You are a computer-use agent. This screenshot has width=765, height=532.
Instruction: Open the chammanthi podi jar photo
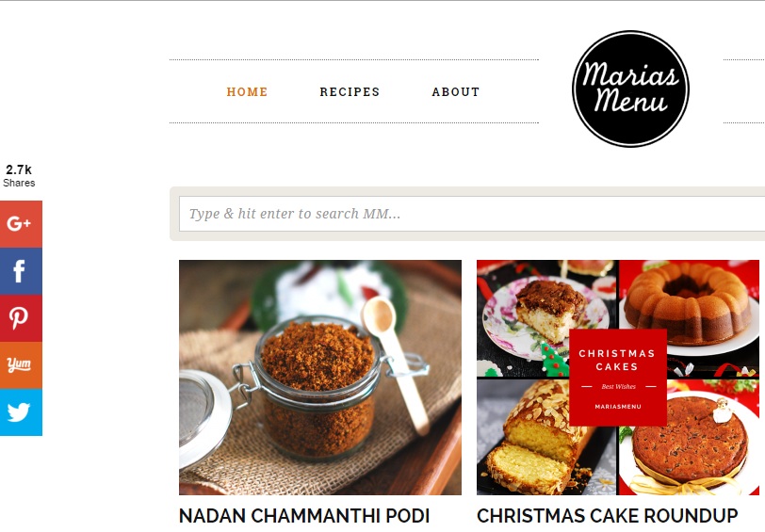point(320,378)
